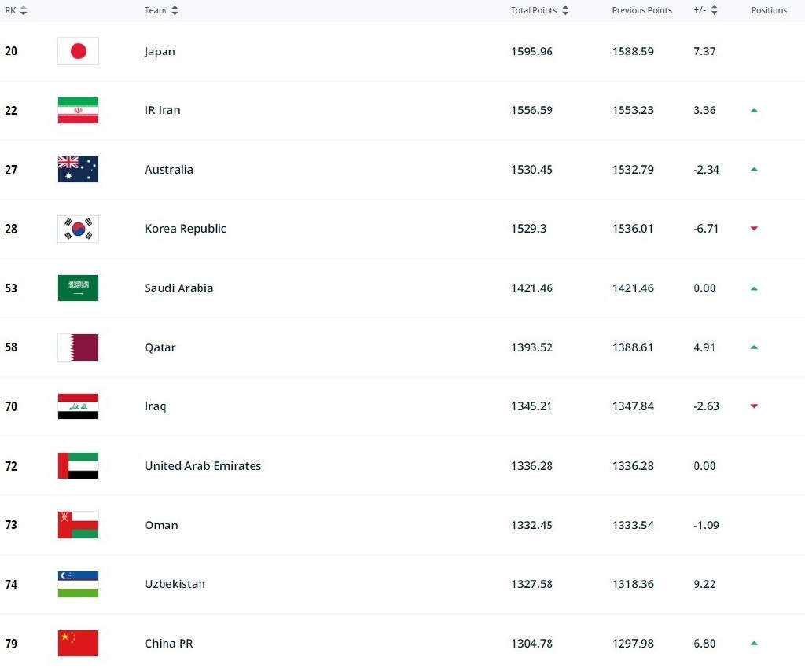Select the Australia flag icon
Viewport: 805px width, 672px height.
[x=77, y=169]
